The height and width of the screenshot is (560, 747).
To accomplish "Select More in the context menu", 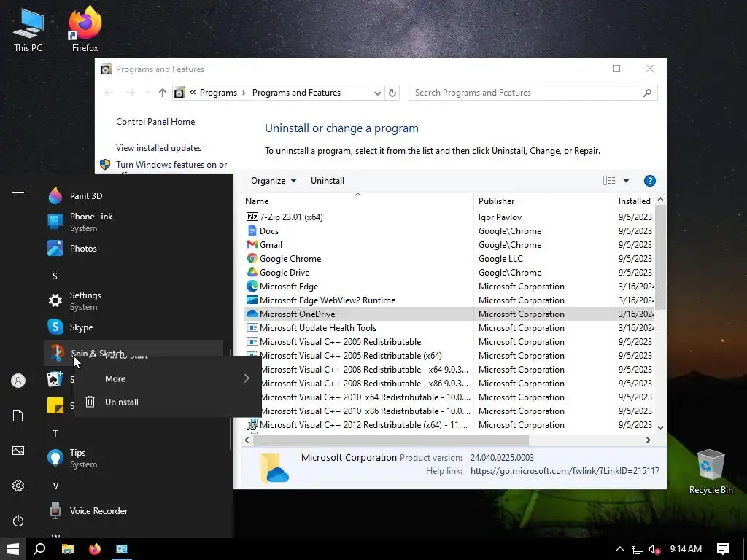I will [168, 378].
